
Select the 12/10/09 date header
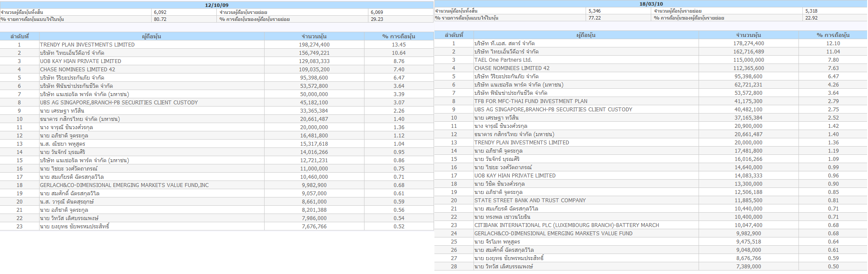[x=217, y=5]
